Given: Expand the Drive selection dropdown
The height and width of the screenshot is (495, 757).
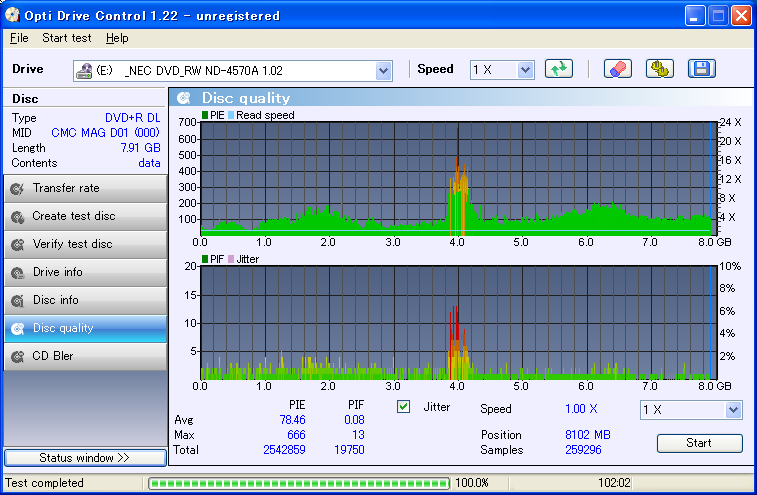Looking at the screenshot, I should (x=383, y=71).
